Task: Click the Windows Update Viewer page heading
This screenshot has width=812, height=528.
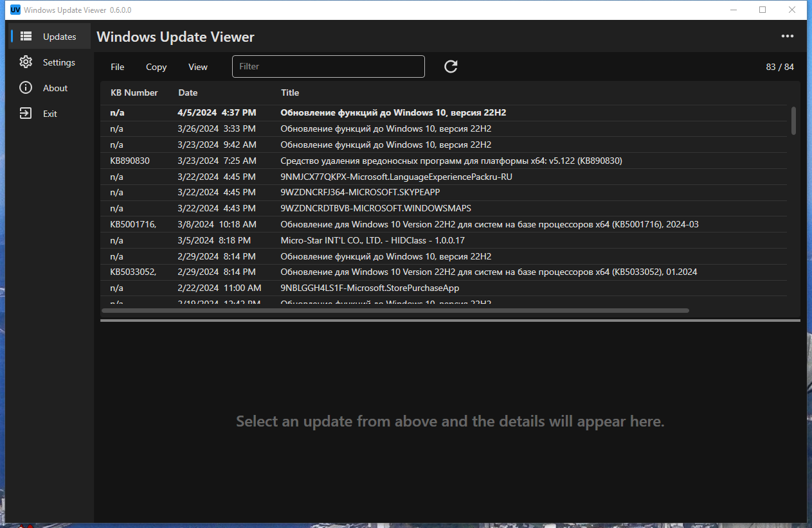Action: click(x=176, y=37)
